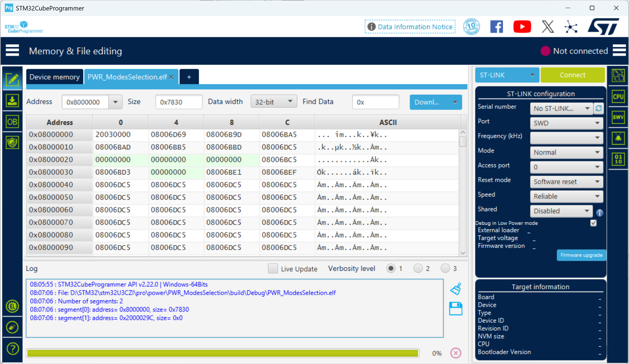This screenshot has width=629, height=364.
Task: Expand the left hamburger menu
Action: (12, 51)
